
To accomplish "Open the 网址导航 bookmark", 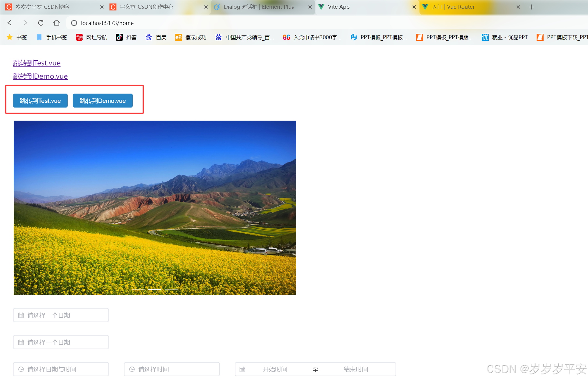I will click(x=91, y=37).
